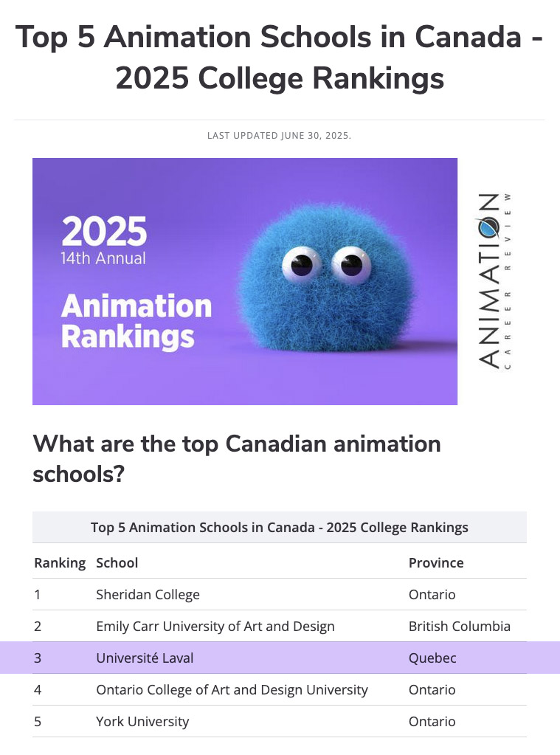This screenshot has height=755, width=560.
Task: Click the "What are the top Canadian animation schools?" heading
Action: tap(236, 458)
